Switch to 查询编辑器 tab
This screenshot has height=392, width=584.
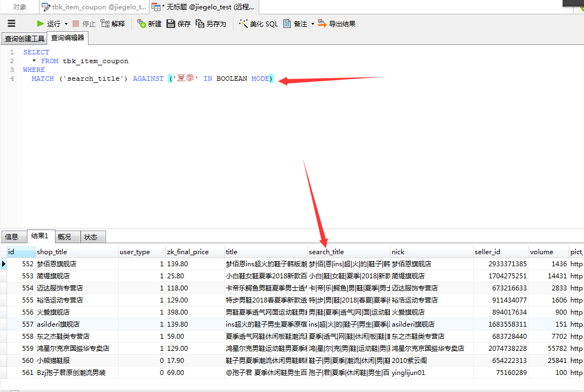[68, 37]
